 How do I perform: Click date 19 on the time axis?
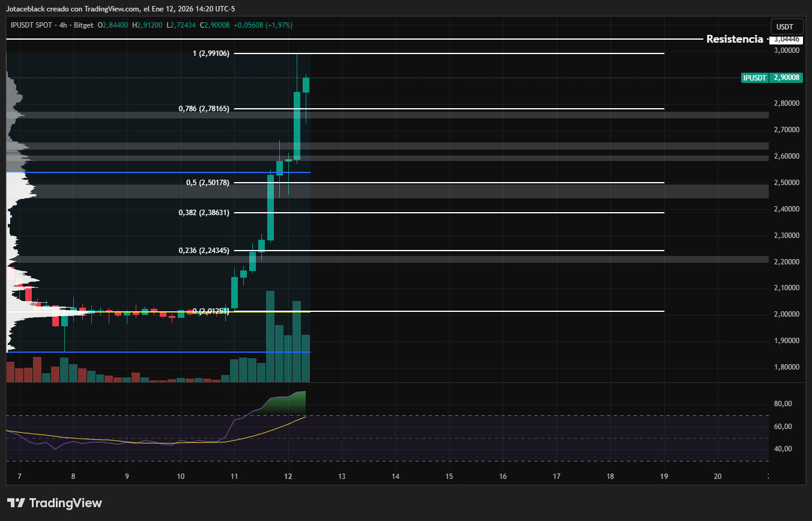664,477
